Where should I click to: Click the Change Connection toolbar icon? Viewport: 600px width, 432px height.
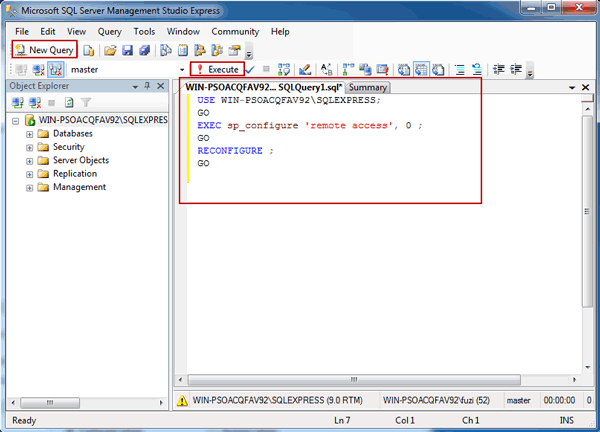point(56,70)
